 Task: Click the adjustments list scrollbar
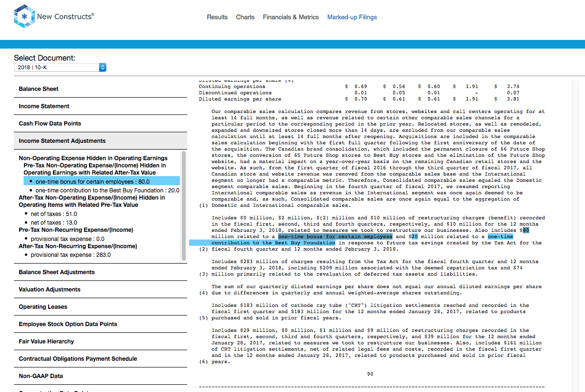[x=183, y=206]
